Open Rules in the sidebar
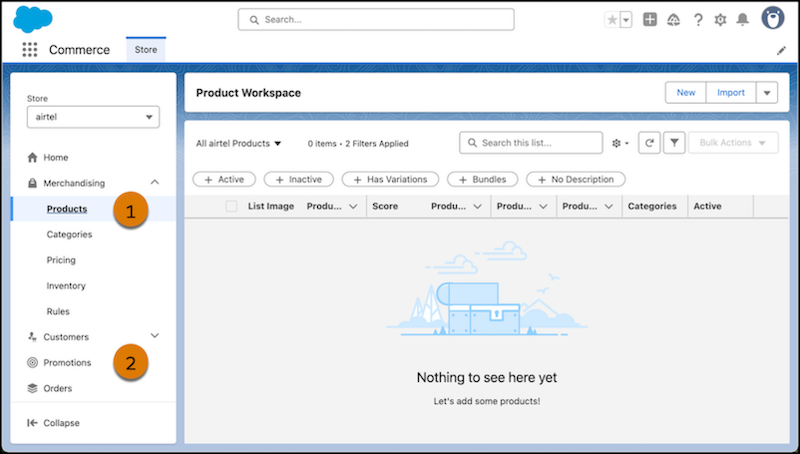The height and width of the screenshot is (454, 800). click(58, 311)
